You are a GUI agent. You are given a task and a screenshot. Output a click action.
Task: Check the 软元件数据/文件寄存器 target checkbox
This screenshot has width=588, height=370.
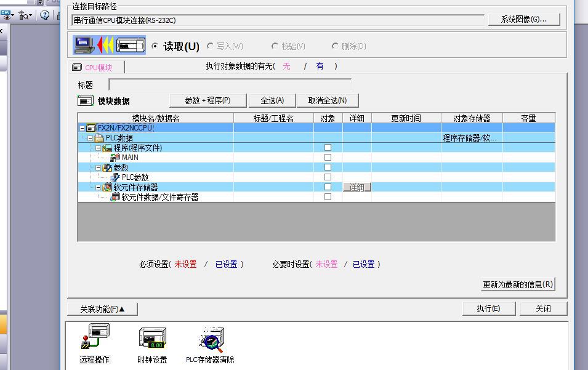click(328, 196)
